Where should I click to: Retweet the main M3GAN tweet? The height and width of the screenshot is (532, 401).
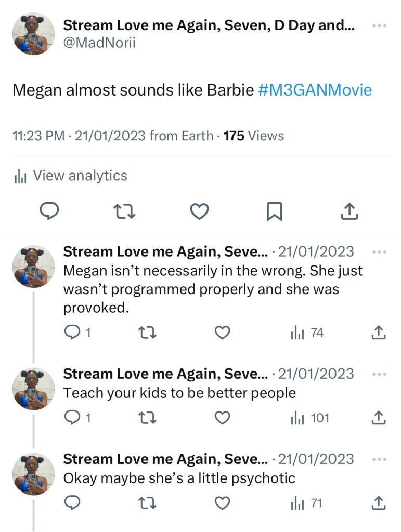[x=124, y=210]
